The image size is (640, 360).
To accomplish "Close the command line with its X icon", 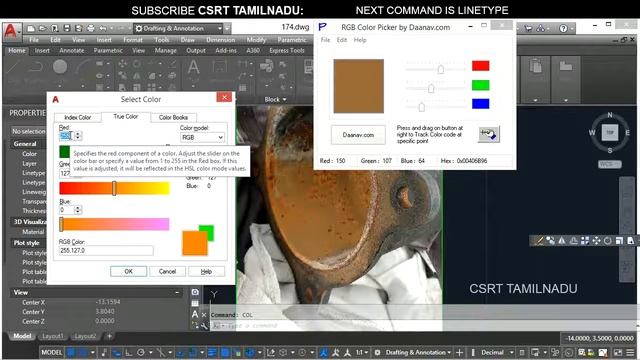I will click(x=204, y=315).
